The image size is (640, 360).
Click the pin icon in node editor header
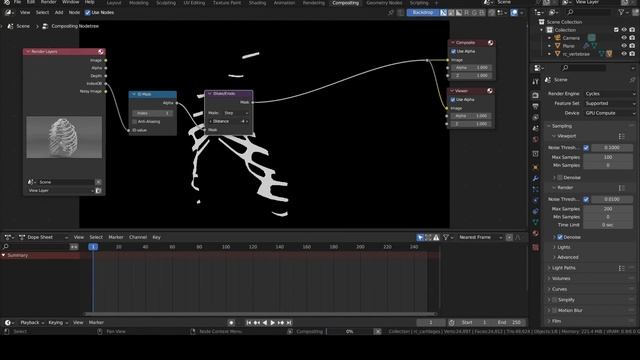[x=391, y=13]
